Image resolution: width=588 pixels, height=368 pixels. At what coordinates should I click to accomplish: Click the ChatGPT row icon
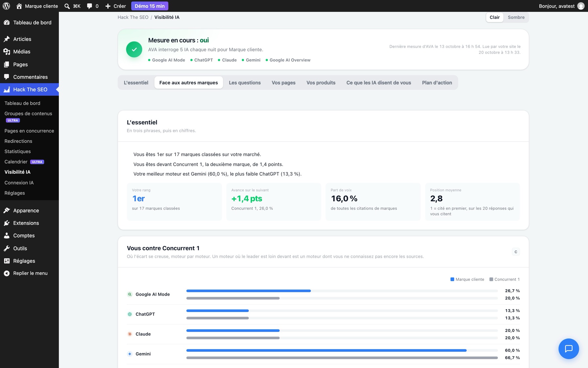point(130,314)
